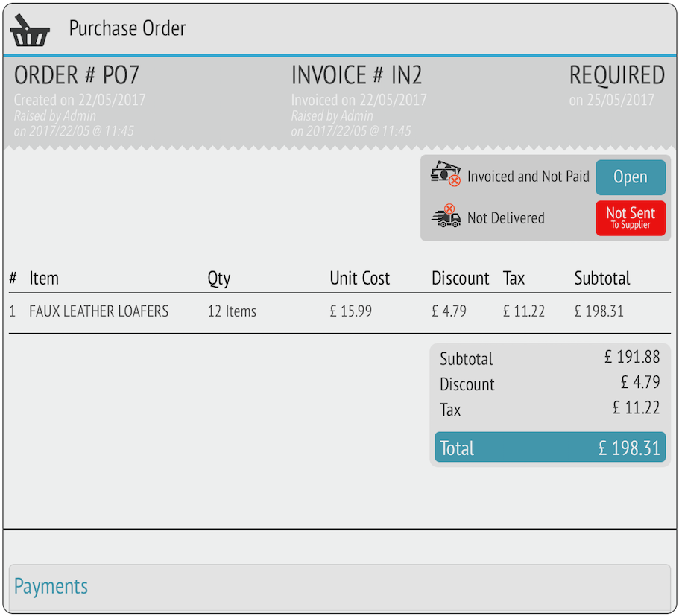The image size is (679, 616).
Task: Click the Purchase Order title text
Action: coord(127,28)
